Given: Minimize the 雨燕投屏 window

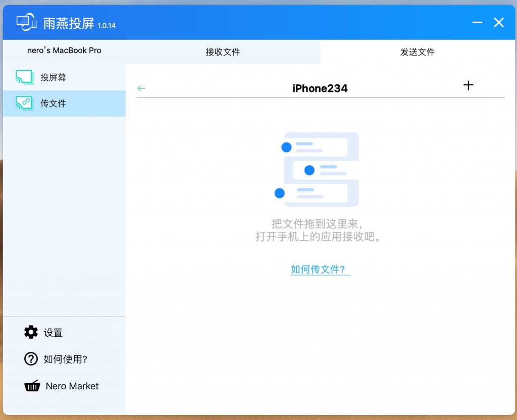Looking at the screenshot, I should [477, 23].
